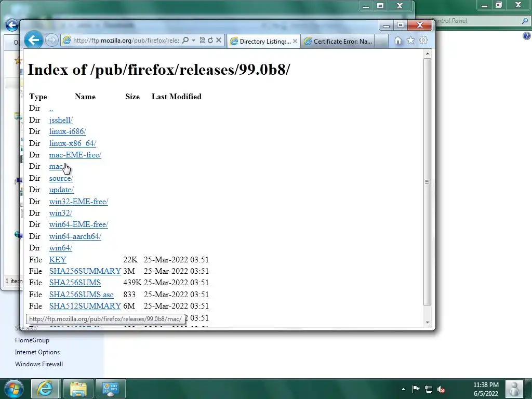Click the network icon in system tray

[429, 389]
